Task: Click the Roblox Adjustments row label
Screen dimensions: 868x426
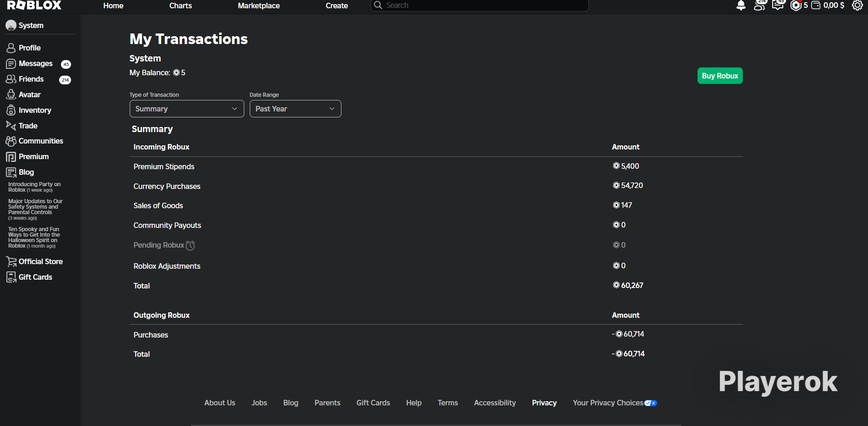Action: 167,266
